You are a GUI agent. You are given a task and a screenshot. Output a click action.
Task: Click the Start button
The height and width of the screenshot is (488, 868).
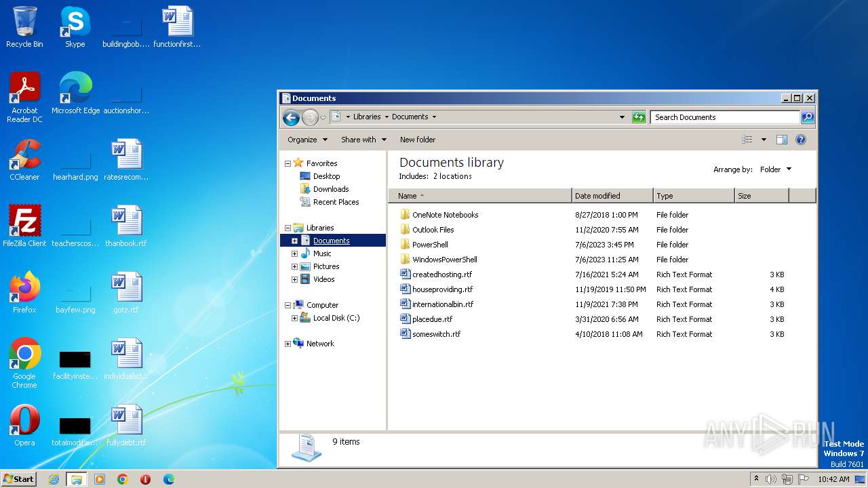[x=18, y=479]
